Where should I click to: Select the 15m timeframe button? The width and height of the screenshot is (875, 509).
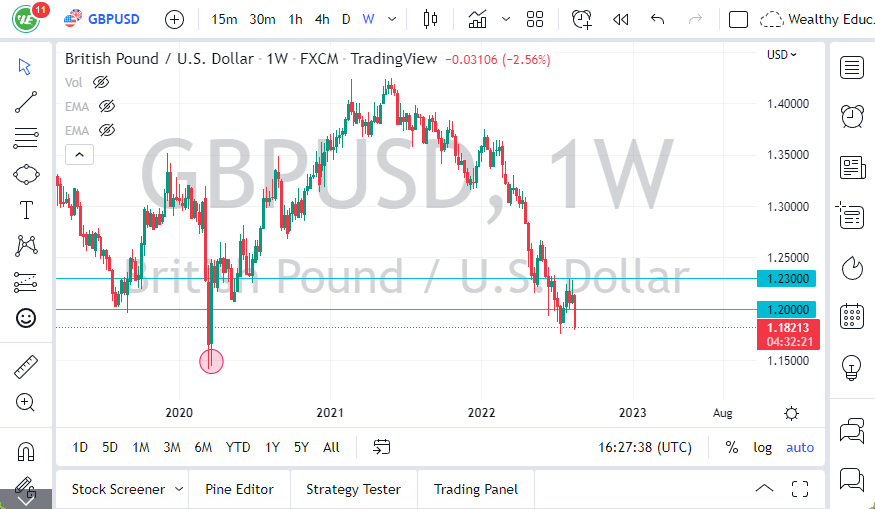(225, 19)
